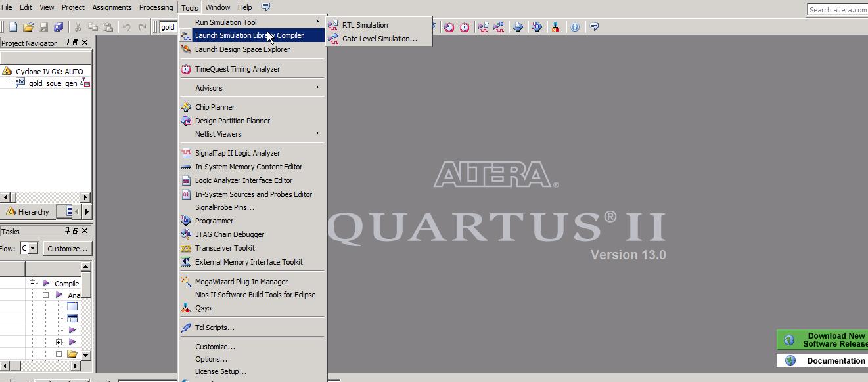The image size is (868, 382).
Task: Open TimeQuest Timing Analyzer
Action: [x=252, y=69]
